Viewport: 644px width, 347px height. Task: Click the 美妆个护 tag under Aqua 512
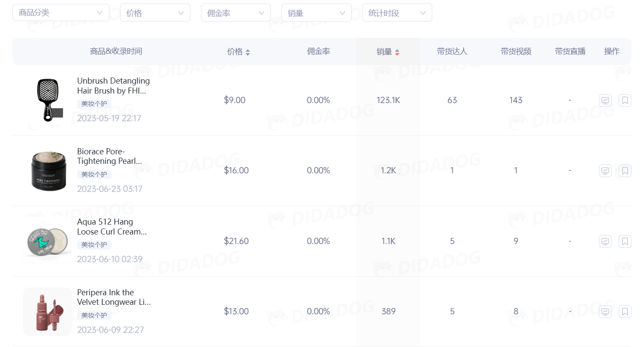coord(94,245)
